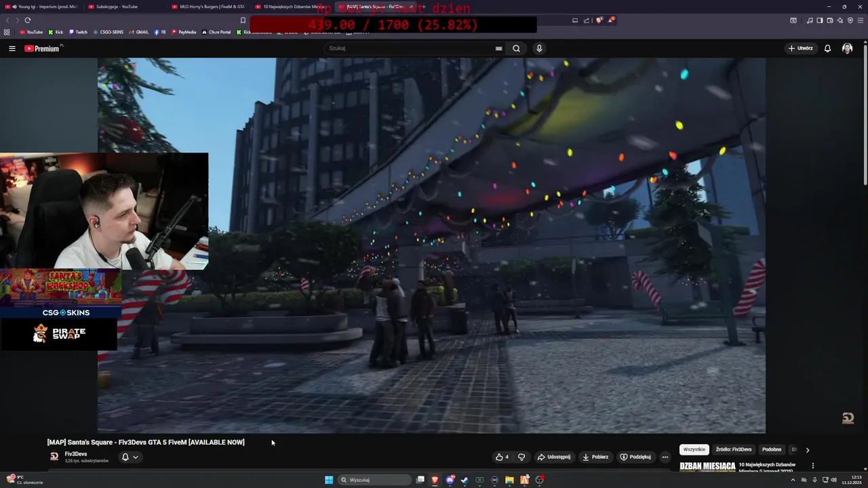Open the YouTube hamburger guide menu

[x=12, y=48]
